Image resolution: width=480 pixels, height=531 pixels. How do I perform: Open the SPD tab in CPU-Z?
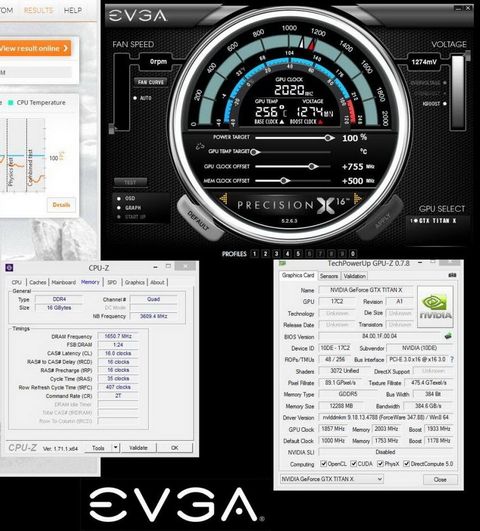[x=112, y=282]
